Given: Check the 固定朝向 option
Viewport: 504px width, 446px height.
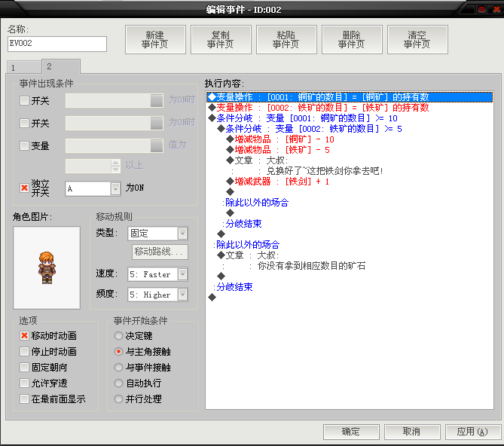Looking at the screenshot, I should (24, 368).
